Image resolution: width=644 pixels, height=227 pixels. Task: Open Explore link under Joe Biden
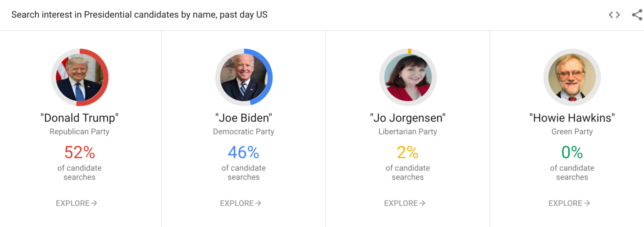point(240,203)
